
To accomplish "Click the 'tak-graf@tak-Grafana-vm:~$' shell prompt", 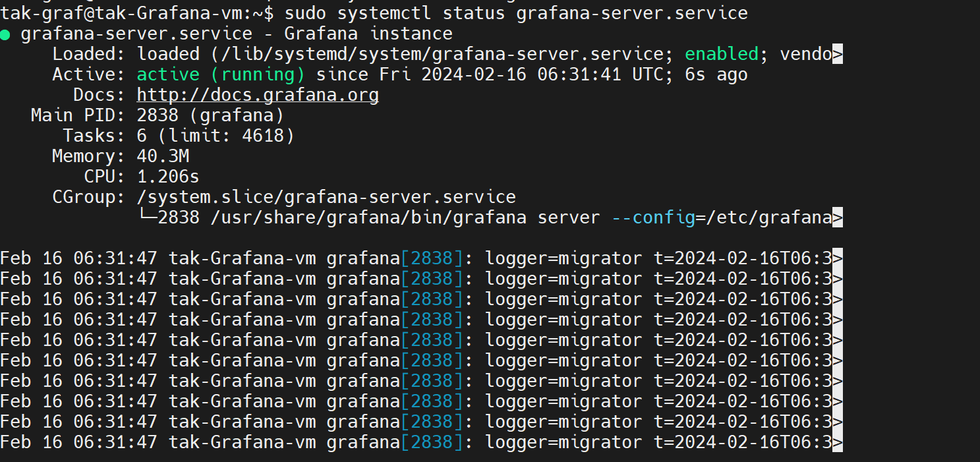I will click(x=137, y=13).
